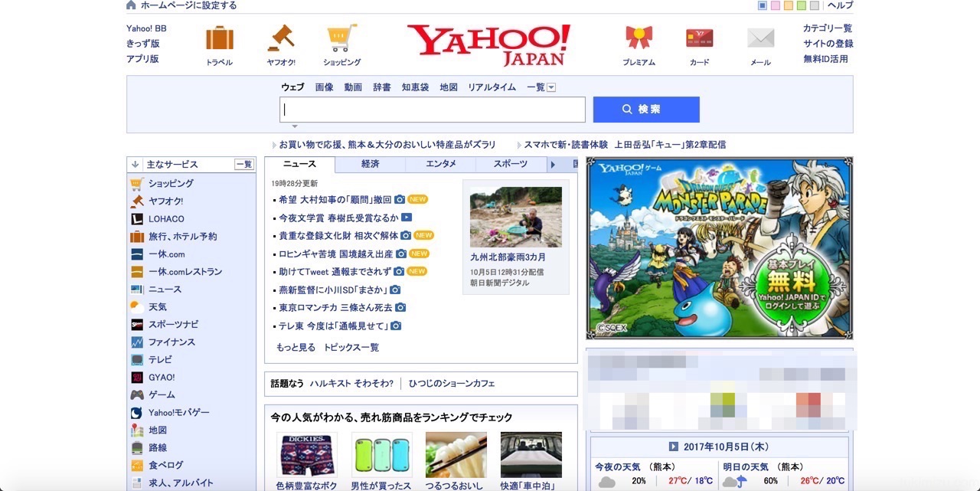980x491 pixels.
Task: Click the ニュース sidebar icon
Action: [137, 290]
